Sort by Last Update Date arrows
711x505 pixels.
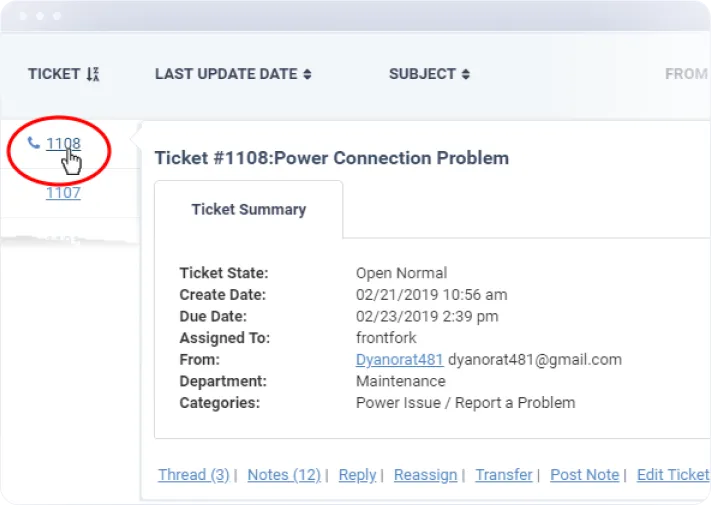click(x=307, y=74)
